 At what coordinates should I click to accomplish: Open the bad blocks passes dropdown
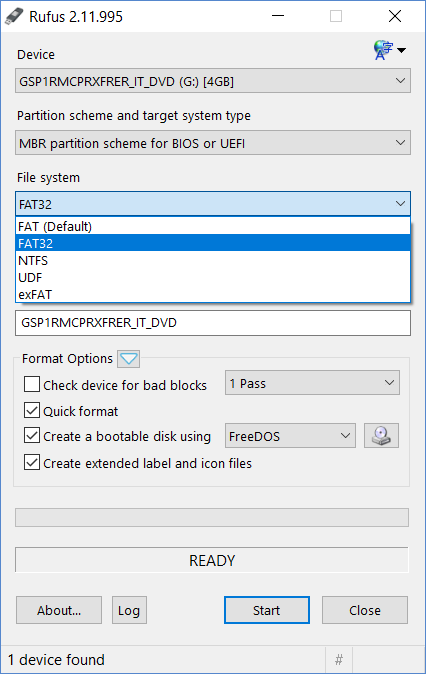(312, 383)
